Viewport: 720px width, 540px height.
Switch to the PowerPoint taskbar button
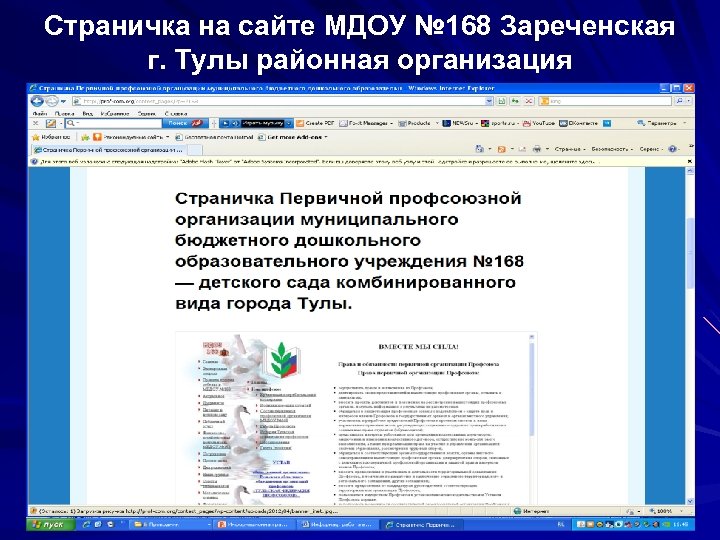click(254, 524)
